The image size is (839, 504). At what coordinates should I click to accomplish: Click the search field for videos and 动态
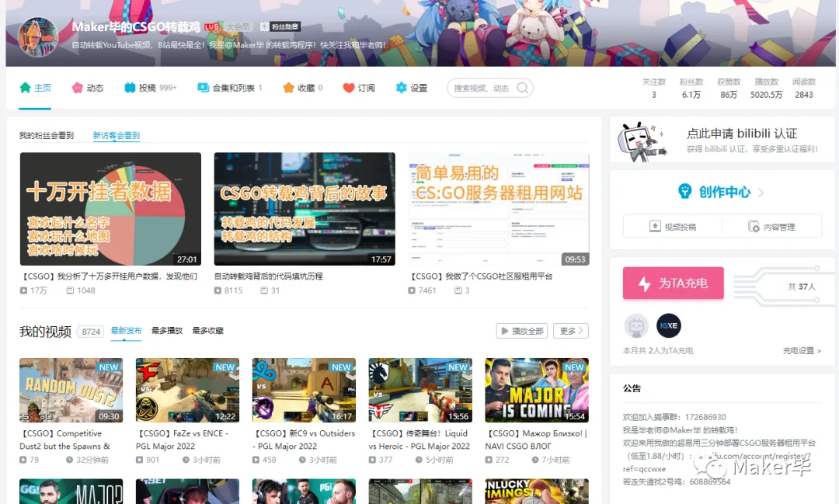coord(489,88)
